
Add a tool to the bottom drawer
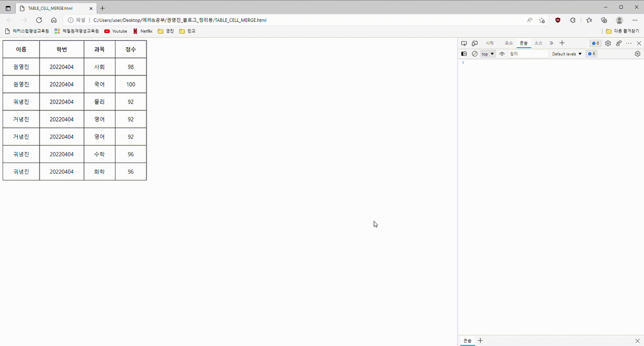point(480,341)
